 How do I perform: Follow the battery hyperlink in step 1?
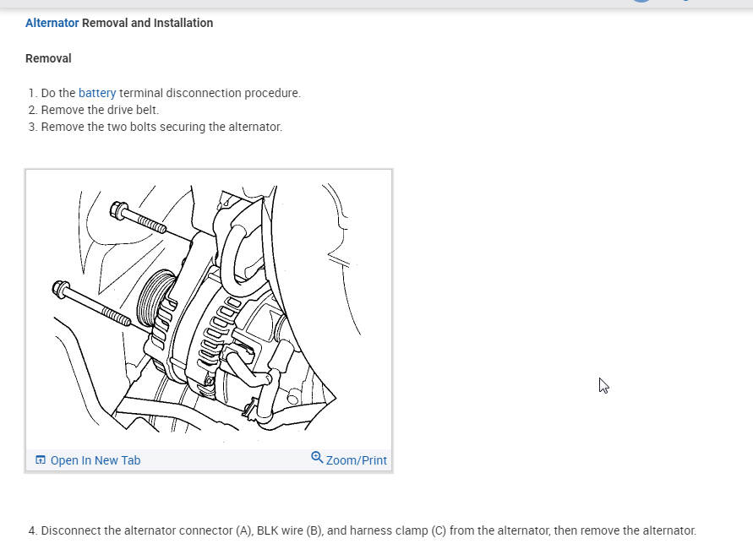coord(97,93)
